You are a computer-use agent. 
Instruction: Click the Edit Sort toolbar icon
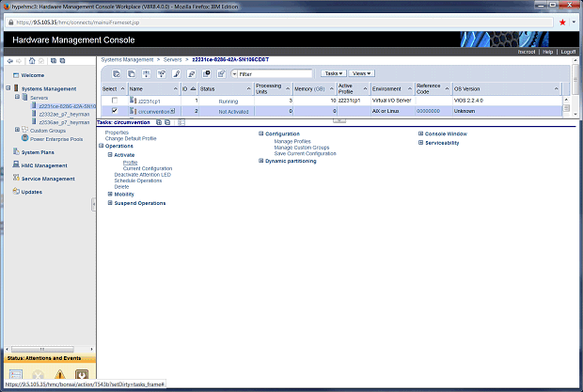click(176, 74)
